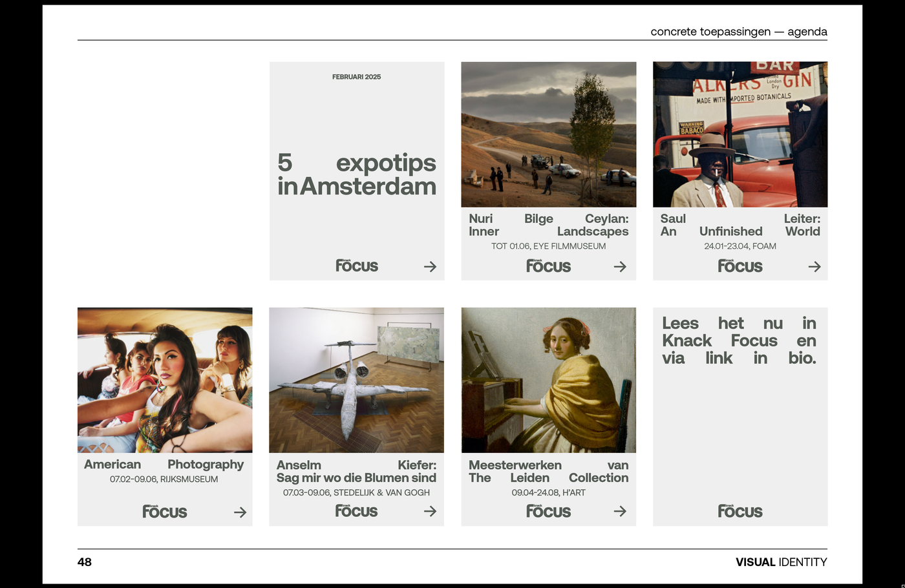Click the date line '09.04-24.08, H'ART'
This screenshot has height=588, width=905.
point(548,492)
